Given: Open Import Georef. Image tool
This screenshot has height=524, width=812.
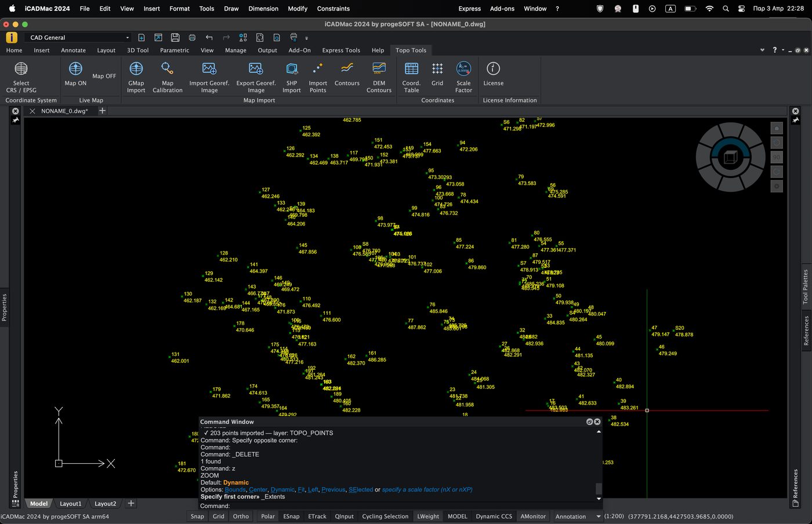Looking at the screenshot, I should tap(209, 77).
